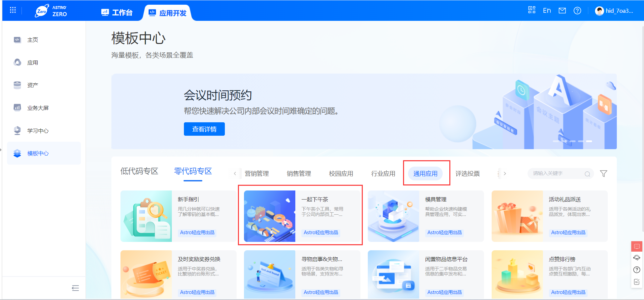This screenshot has width=644, height=300.
Task: Click the red chat feedback floating icon
Action: (637, 246)
